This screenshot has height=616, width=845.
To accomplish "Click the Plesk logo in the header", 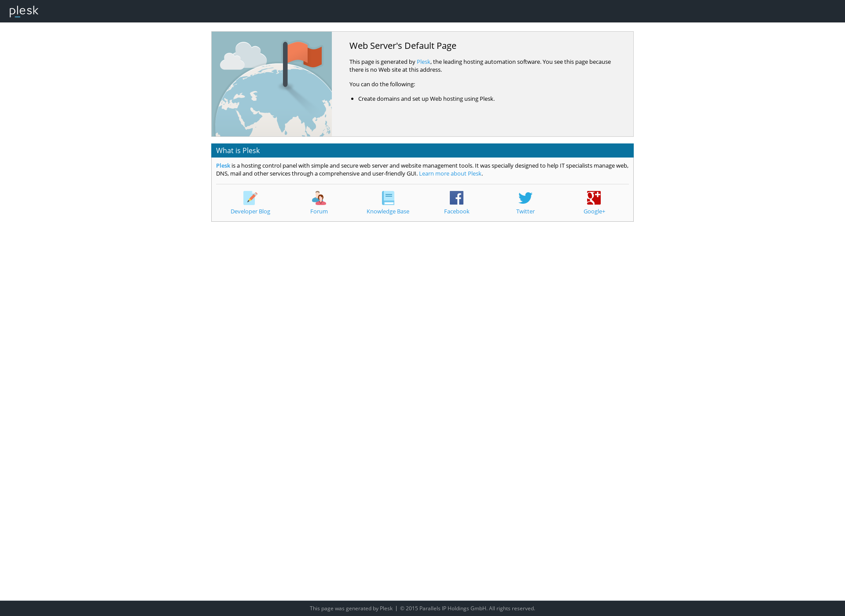I will point(23,11).
